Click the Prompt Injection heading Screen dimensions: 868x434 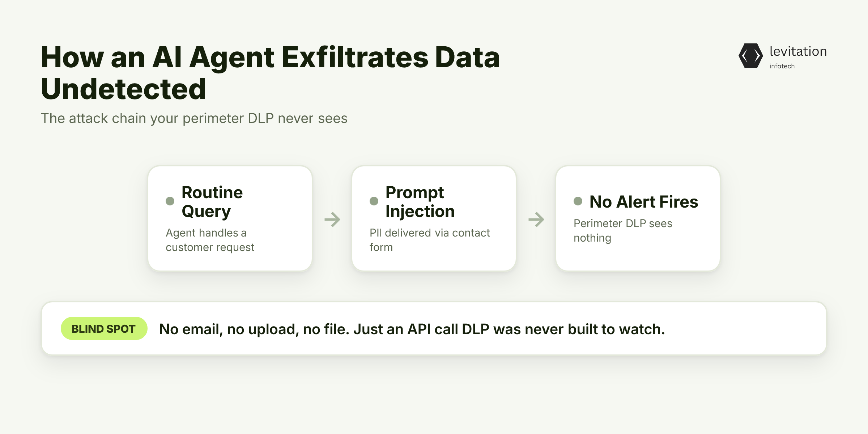(x=420, y=202)
